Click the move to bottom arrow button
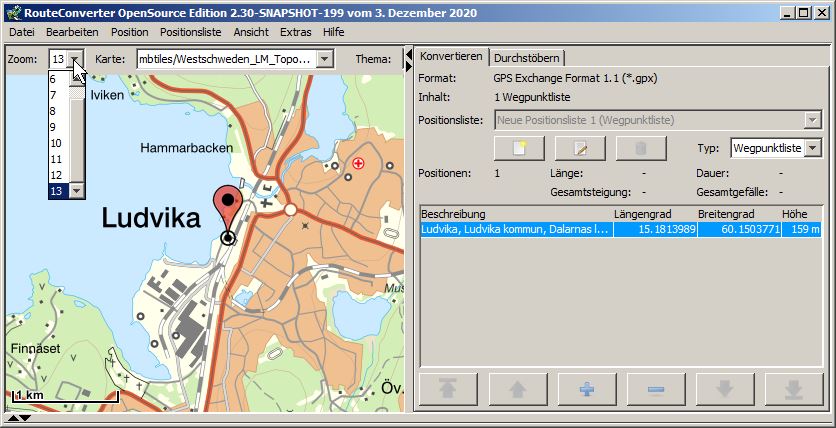Viewport: 836px width, 428px height. pyautogui.click(x=794, y=389)
